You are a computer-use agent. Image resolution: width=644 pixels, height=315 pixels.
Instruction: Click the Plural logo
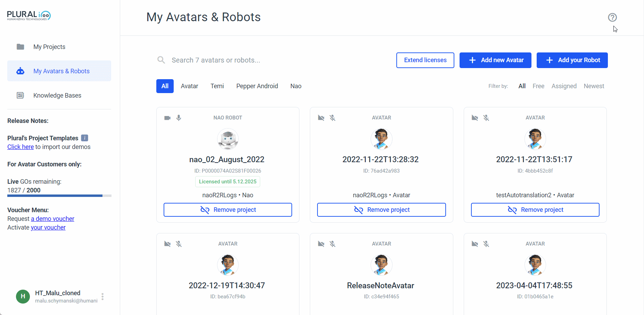29,16
